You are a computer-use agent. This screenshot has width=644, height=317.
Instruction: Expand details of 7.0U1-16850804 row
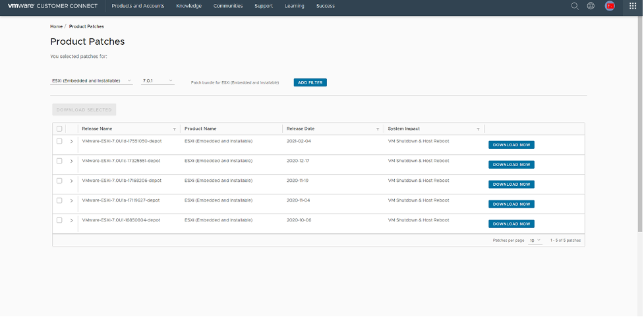[71, 220]
